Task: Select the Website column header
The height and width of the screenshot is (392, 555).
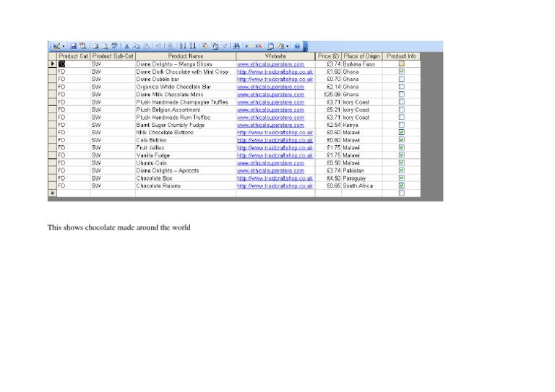Action: [x=275, y=56]
